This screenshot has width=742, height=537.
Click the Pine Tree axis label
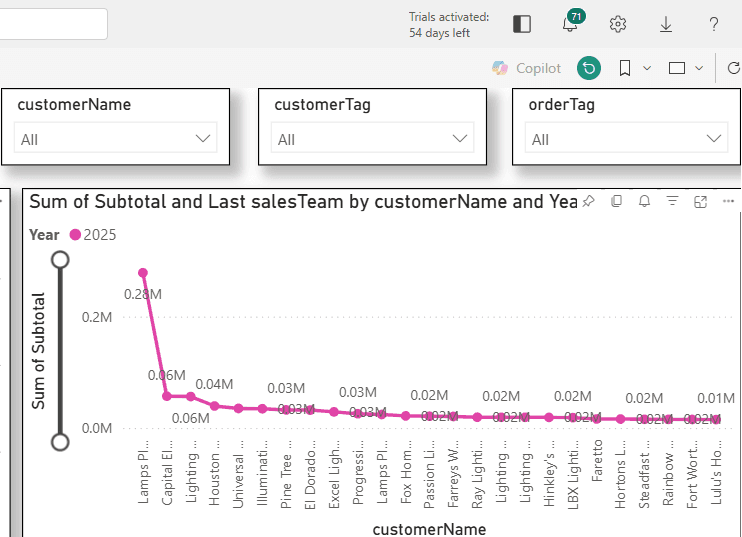pyautogui.click(x=286, y=475)
